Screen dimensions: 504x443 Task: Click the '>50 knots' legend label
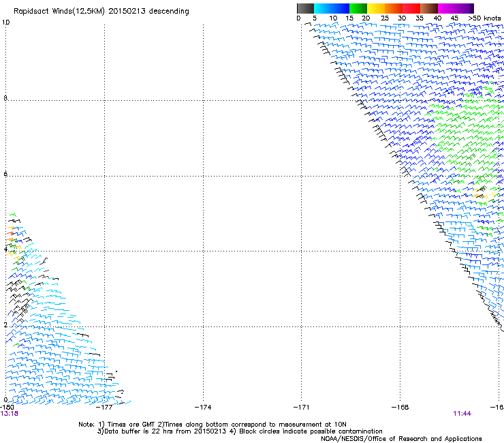pos(484,18)
